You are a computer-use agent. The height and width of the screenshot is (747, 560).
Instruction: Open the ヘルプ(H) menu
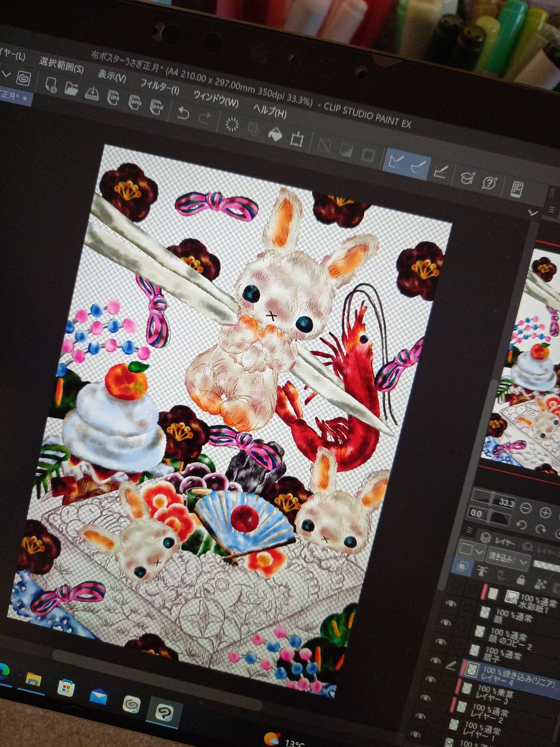click(269, 113)
